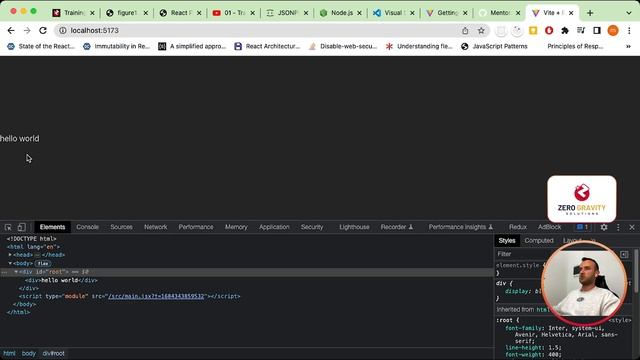
Task: Open the AdBlock tab
Action: (549, 227)
